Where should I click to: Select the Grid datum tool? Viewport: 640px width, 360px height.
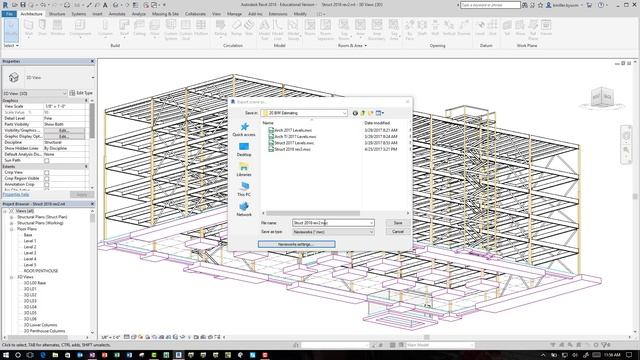click(x=493, y=28)
